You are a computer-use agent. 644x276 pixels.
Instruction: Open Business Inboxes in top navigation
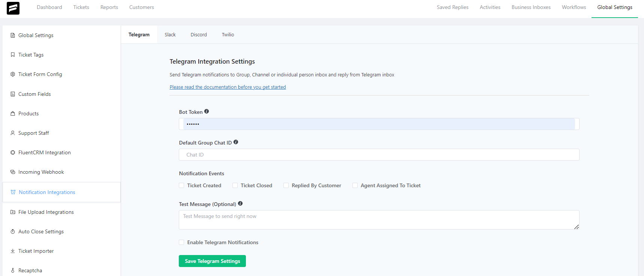[531, 7]
